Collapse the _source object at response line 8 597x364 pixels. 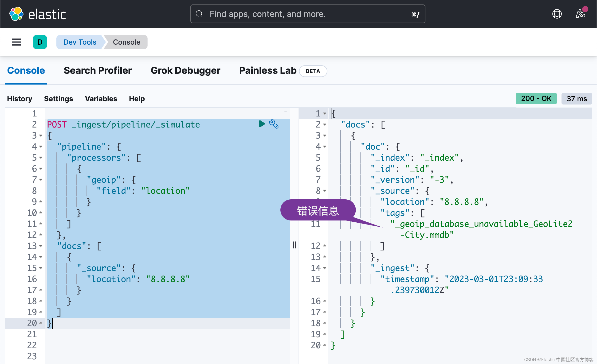point(325,191)
